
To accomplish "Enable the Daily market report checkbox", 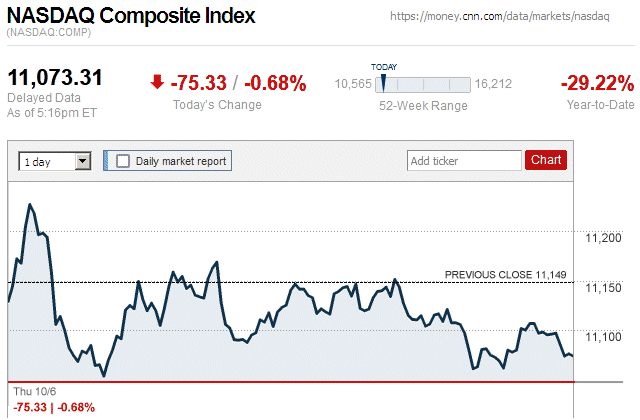I will pos(123,160).
